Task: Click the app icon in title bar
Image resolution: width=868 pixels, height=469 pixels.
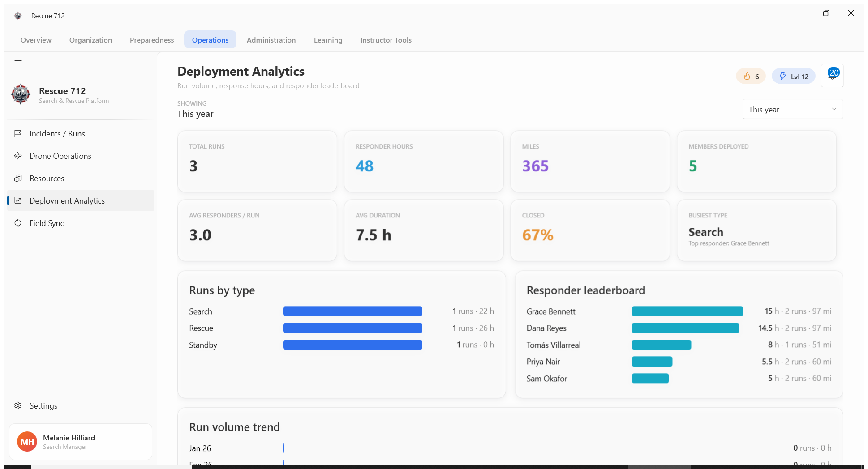Action: 18,16
